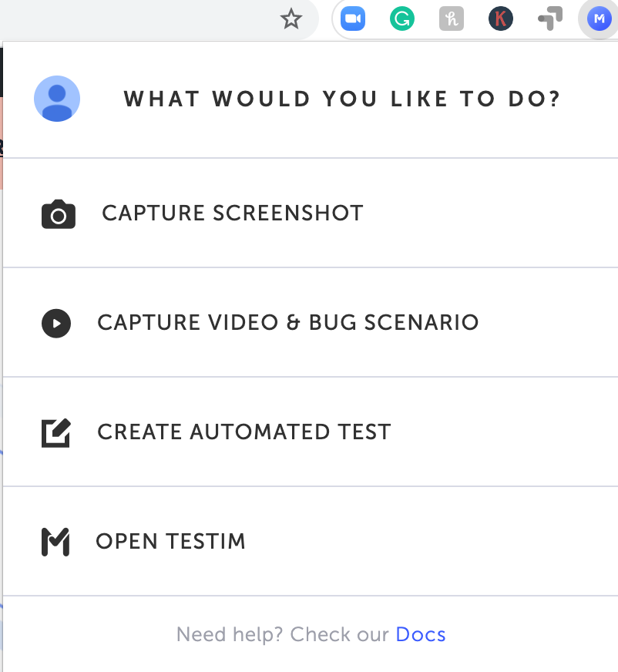This screenshot has height=672, width=618.
Task: Open the Zoom extension icon in the toolbar
Action: pyautogui.click(x=353, y=18)
